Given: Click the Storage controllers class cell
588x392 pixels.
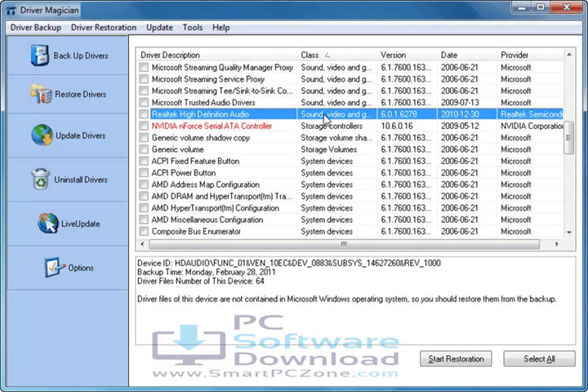Looking at the screenshot, I should coord(332,126).
